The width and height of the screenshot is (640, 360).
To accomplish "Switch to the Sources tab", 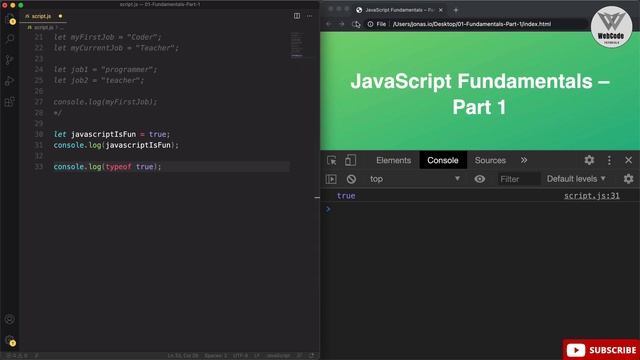I will pyautogui.click(x=490, y=160).
